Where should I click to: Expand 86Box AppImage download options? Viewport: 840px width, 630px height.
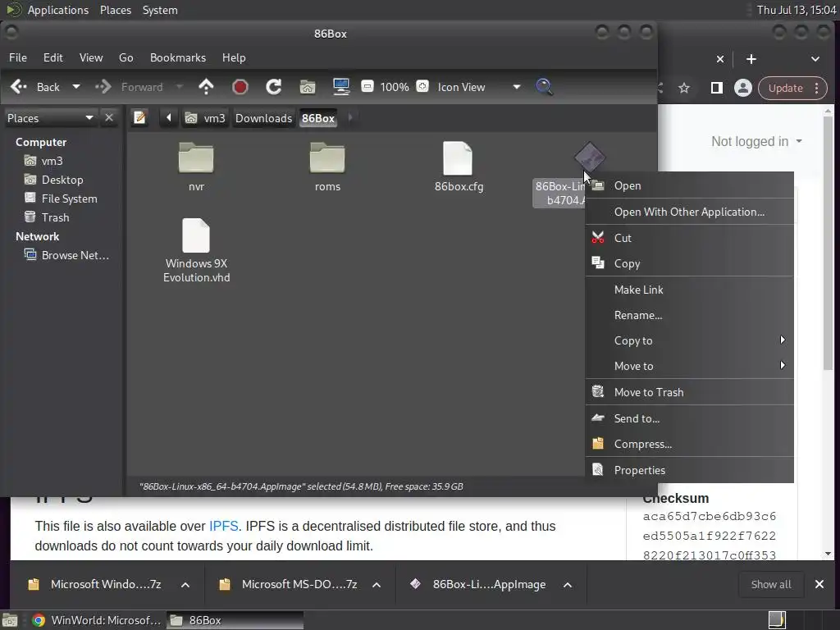click(568, 584)
